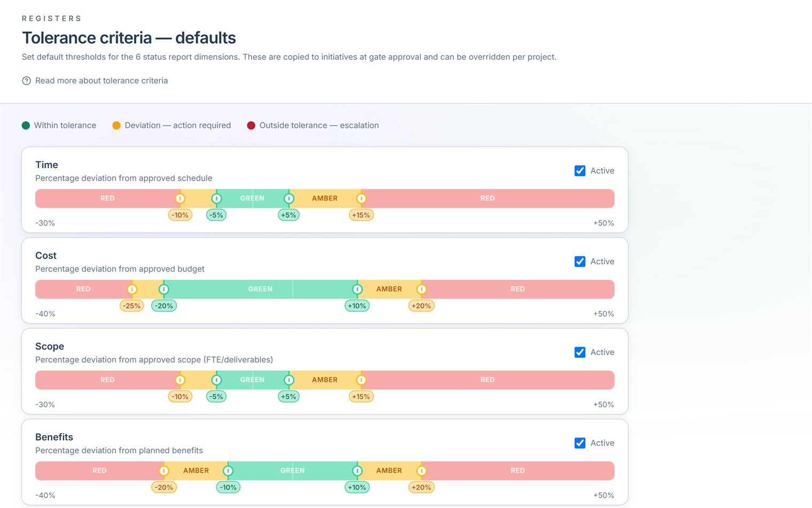812x508 pixels.
Task: Select the +10% slider handle on the Benefits bar
Action: click(x=357, y=471)
